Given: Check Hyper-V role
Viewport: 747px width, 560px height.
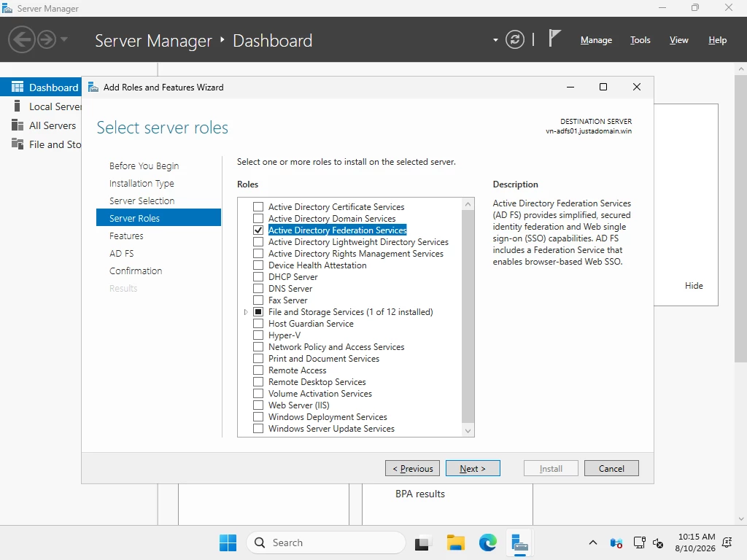Looking at the screenshot, I should pos(258,335).
